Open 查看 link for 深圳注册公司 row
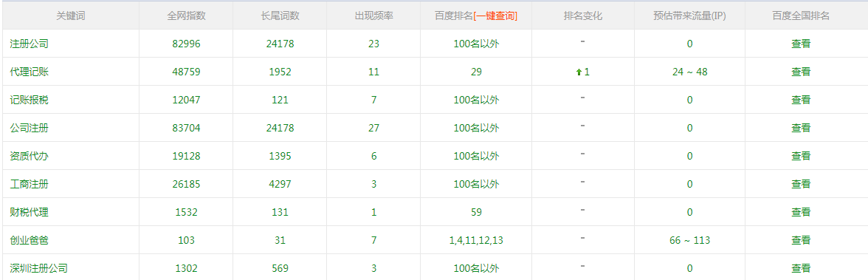The image size is (868, 280). pos(800,268)
